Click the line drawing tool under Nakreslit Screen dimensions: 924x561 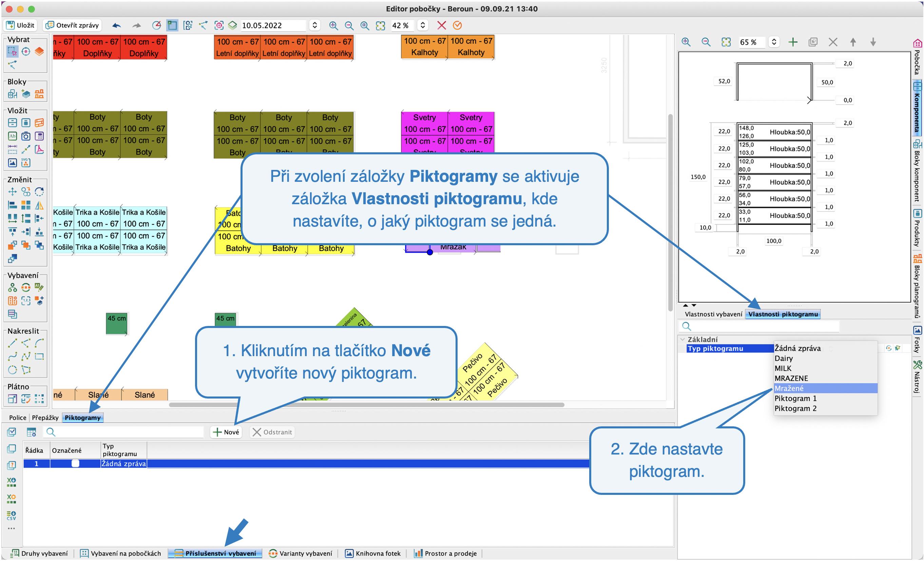(12, 343)
